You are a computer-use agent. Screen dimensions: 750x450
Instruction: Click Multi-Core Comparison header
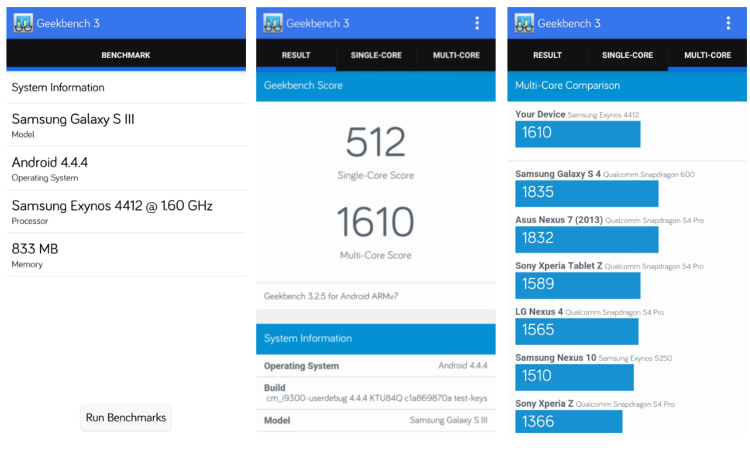(x=627, y=86)
